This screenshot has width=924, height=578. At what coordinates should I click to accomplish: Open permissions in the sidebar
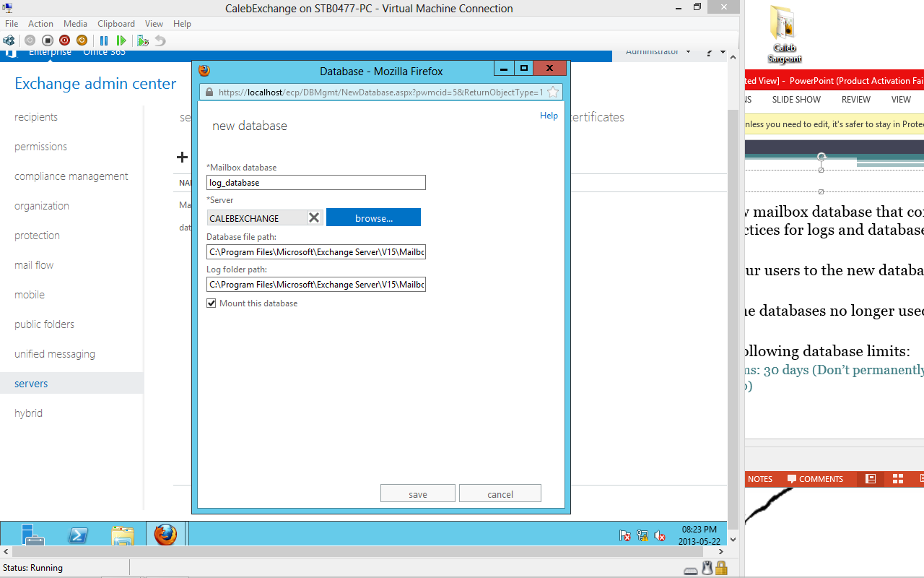(40, 147)
